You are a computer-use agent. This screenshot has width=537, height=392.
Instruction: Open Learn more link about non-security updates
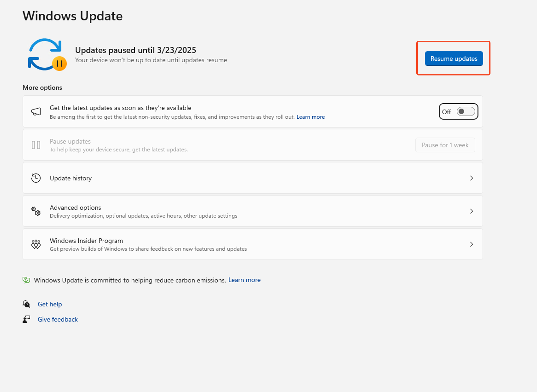coord(310,117)
